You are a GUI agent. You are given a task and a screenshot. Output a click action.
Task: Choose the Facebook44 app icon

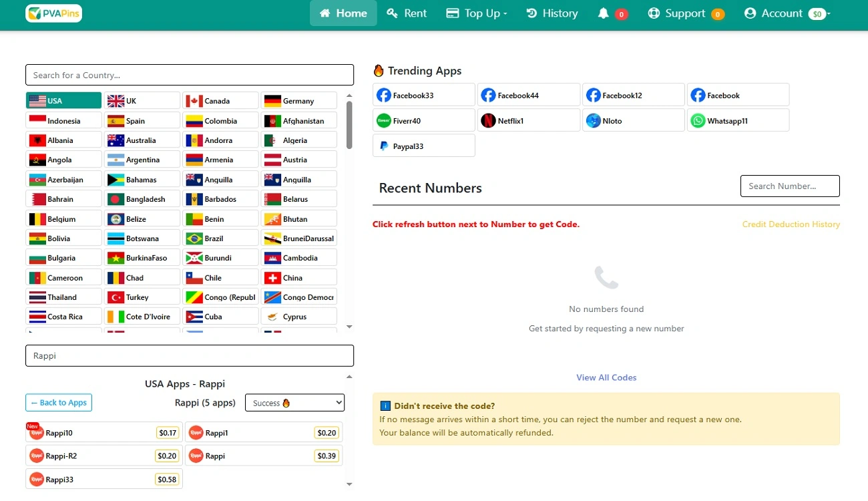click(x=488, y=96)
